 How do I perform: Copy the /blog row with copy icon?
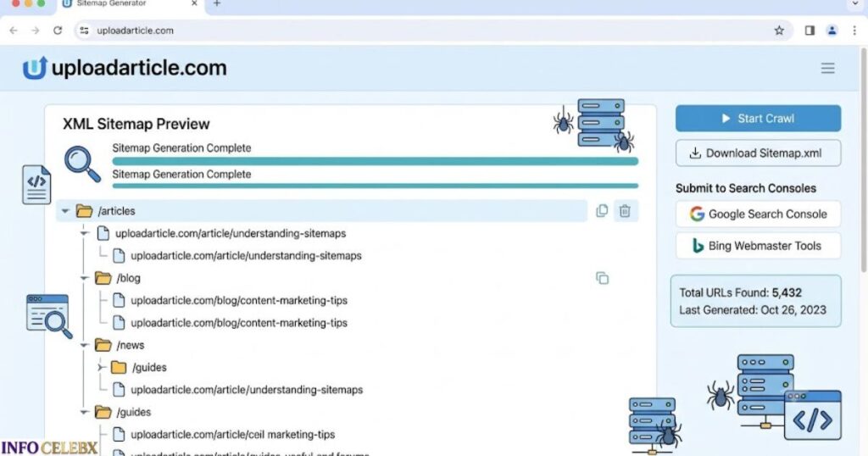(603, 278)
